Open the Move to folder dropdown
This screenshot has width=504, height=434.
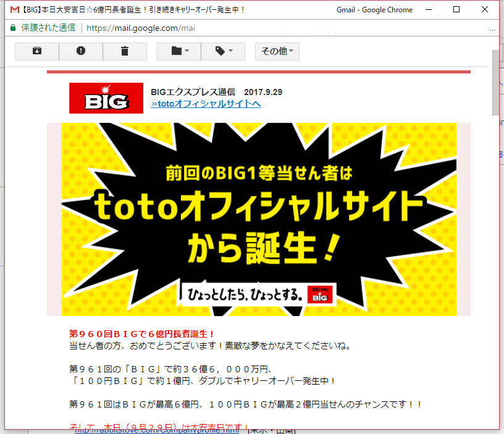pos(179,51)
